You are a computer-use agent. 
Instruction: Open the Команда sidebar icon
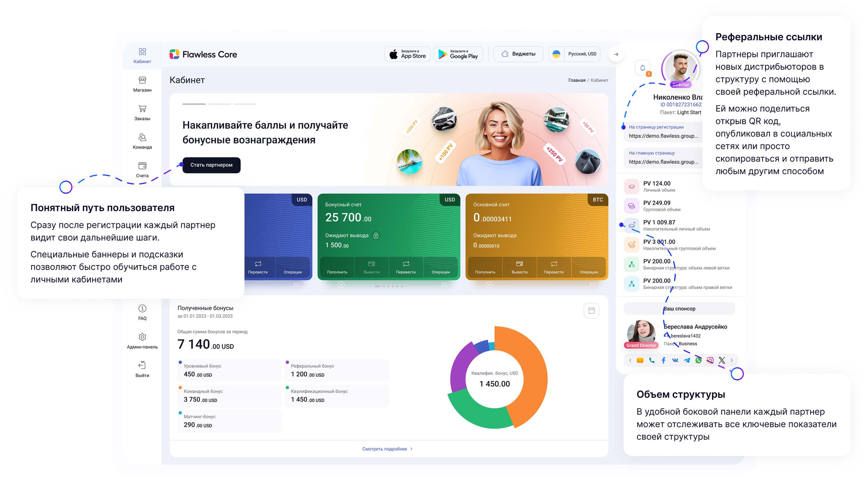point(142,138)
